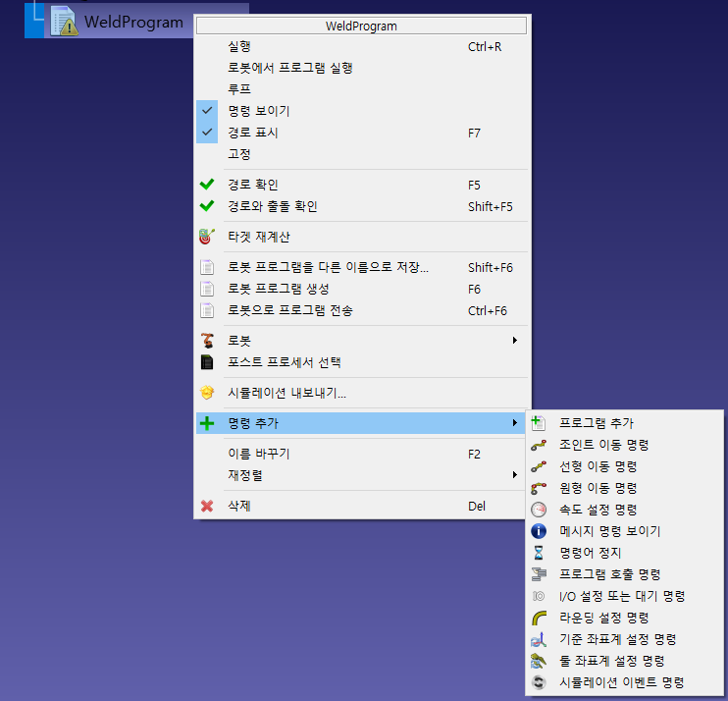This screenshot has width=728, height=701.
Task: Click the target icon next to 타겟 재계산
Action: click(x=207, y=237)
